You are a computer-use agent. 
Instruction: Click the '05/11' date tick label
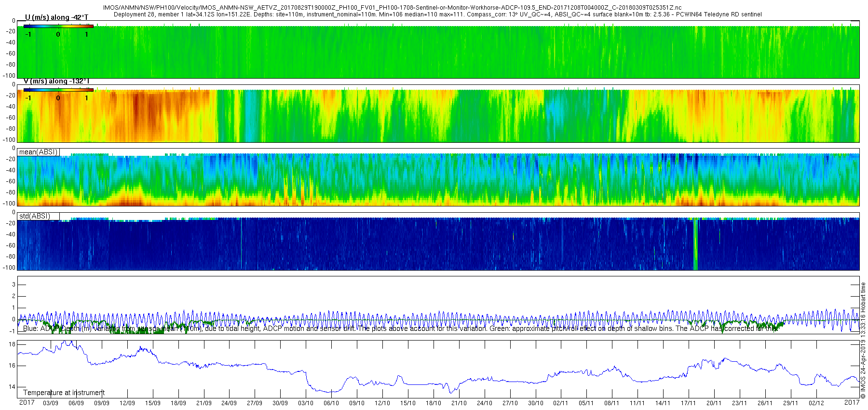(x=586, y=403)
